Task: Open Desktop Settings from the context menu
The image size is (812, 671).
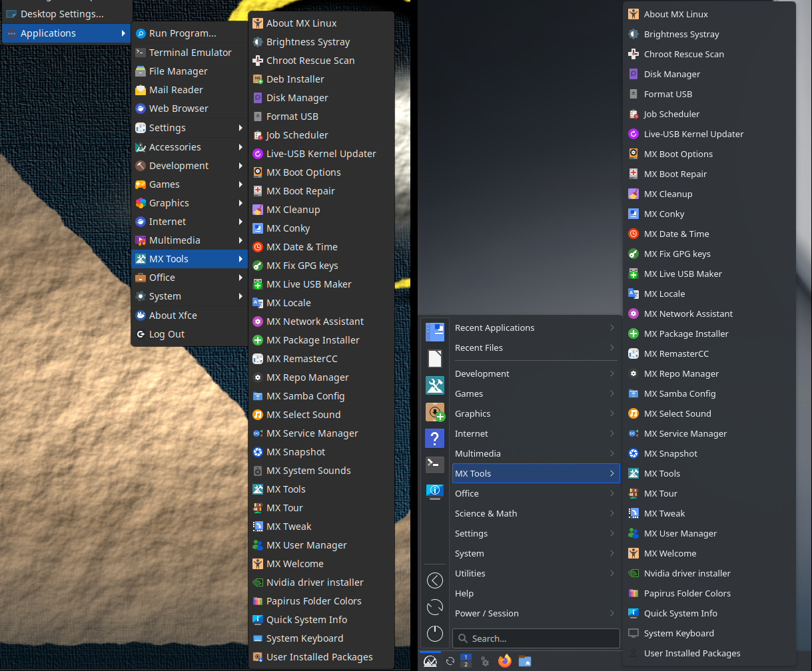Action: pyautogui.click(x=66, y=14)
